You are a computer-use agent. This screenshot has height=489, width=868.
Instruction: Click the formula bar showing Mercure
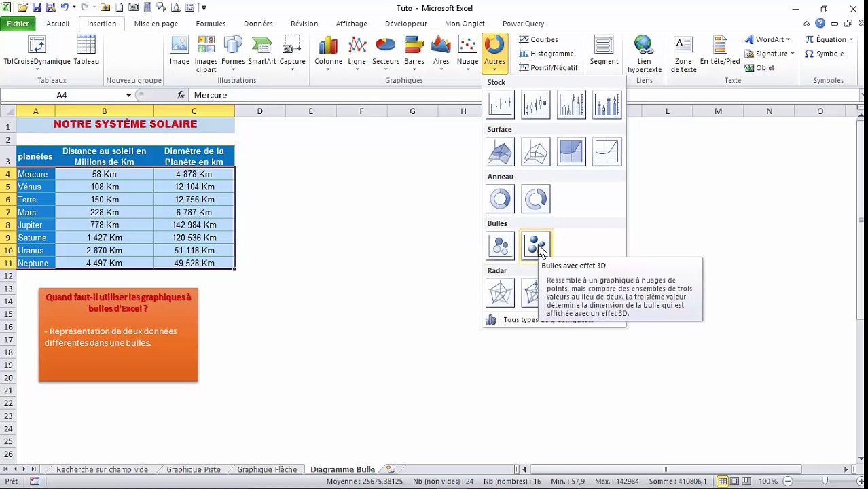point(523,95)
